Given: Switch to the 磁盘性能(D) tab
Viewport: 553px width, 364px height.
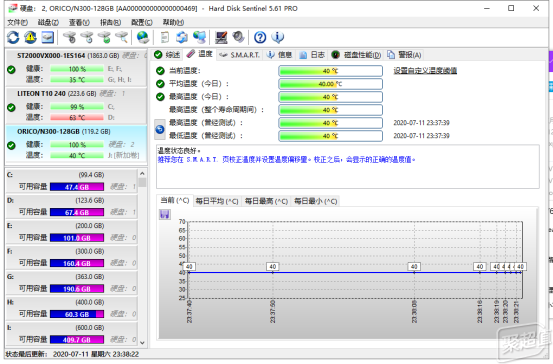Looking at the screenshot, I should click(356, 55).
